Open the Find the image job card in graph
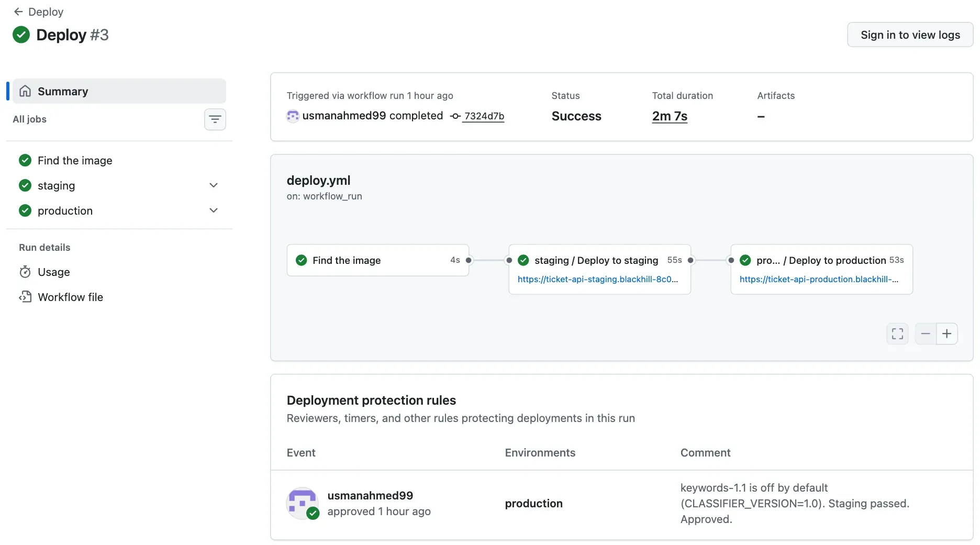This screenshot has height=545, width=980. click(x=378, y=260)
